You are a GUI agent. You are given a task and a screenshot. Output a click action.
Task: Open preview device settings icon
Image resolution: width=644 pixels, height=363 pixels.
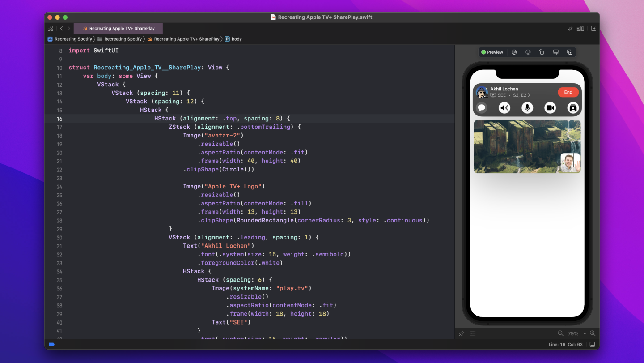click(x=556, y=52)
